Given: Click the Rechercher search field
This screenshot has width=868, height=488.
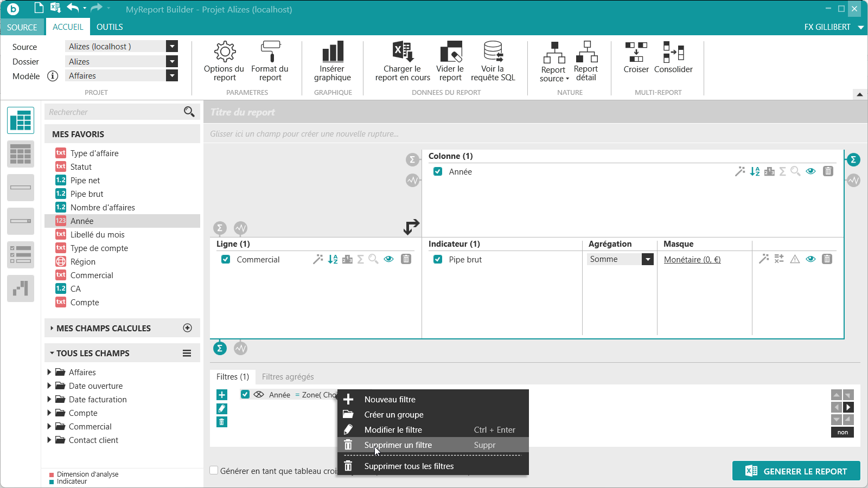Looking at the screenshot, I should click(x=114, y=112).
